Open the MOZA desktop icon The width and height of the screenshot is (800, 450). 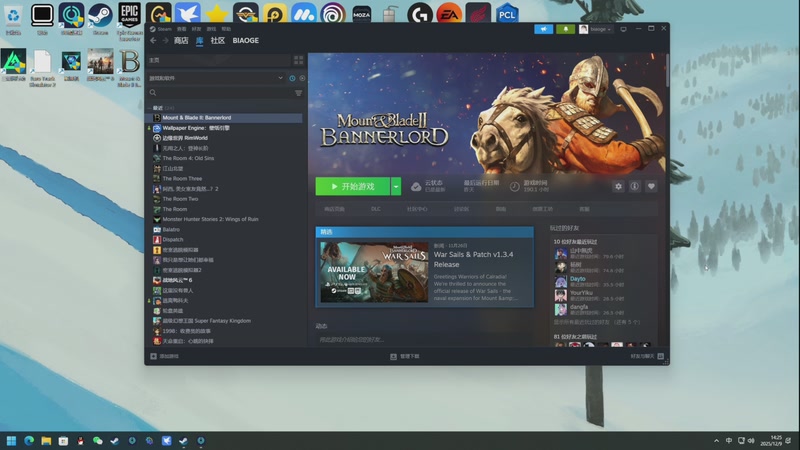point(362,14)
